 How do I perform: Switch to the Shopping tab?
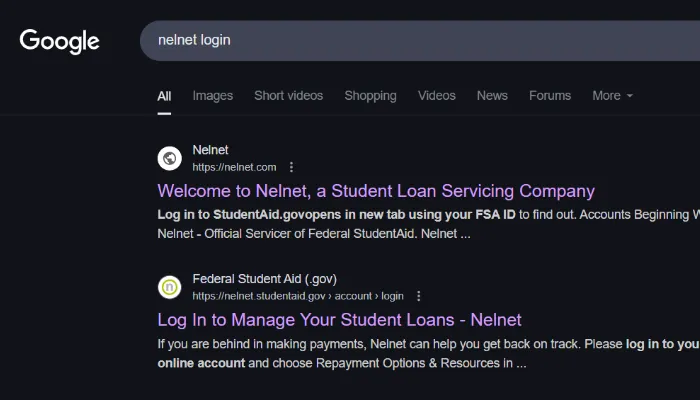[x=370, y=96]
